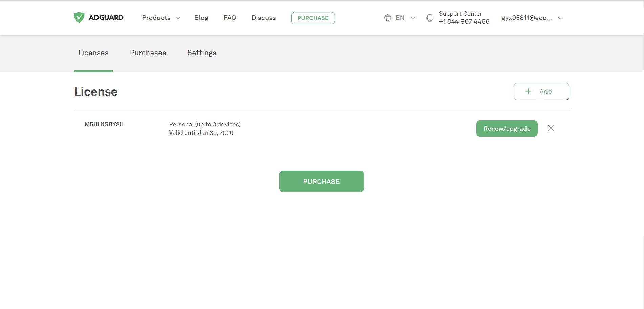Switch to the Licenses tab
This screenshot has width=644, height=309.
[x=93, y=53]
